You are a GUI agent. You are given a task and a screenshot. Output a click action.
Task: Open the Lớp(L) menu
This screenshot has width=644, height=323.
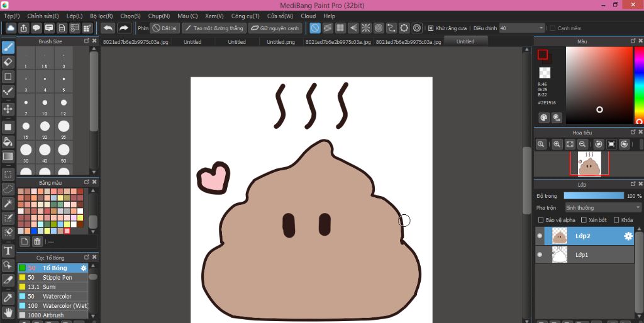[75, 16]
